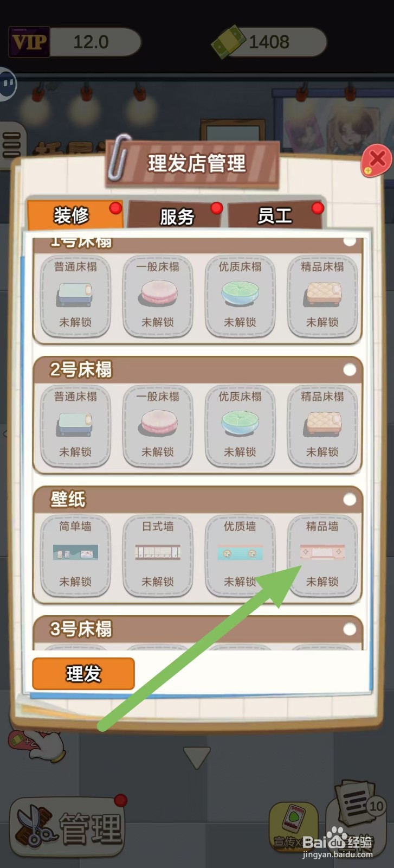Choose the 简单墙 wallpaper option

pos(75,556)
